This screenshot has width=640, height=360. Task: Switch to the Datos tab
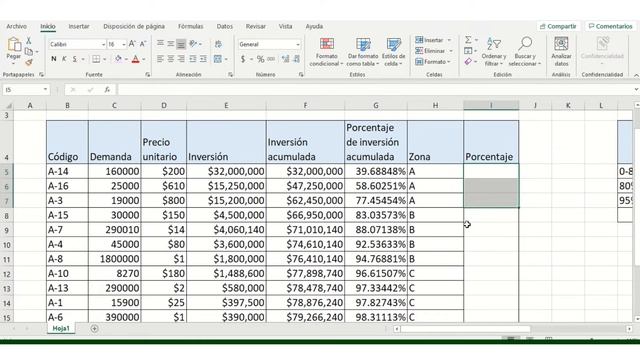pos(224,26)
